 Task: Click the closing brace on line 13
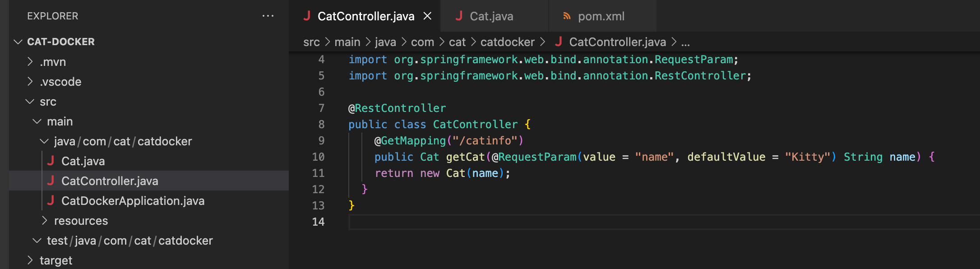click(352, 205)
